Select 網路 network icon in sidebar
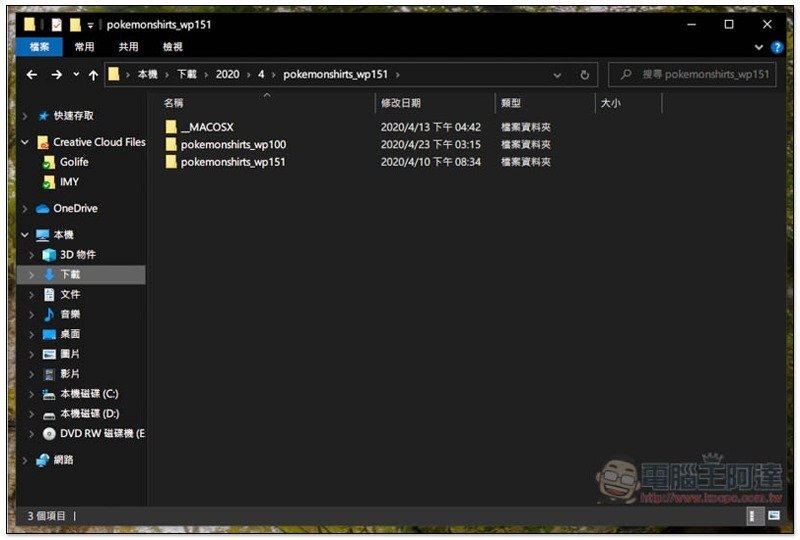The width and height of the screenshot is (800, 540). [x=43, y=460]
